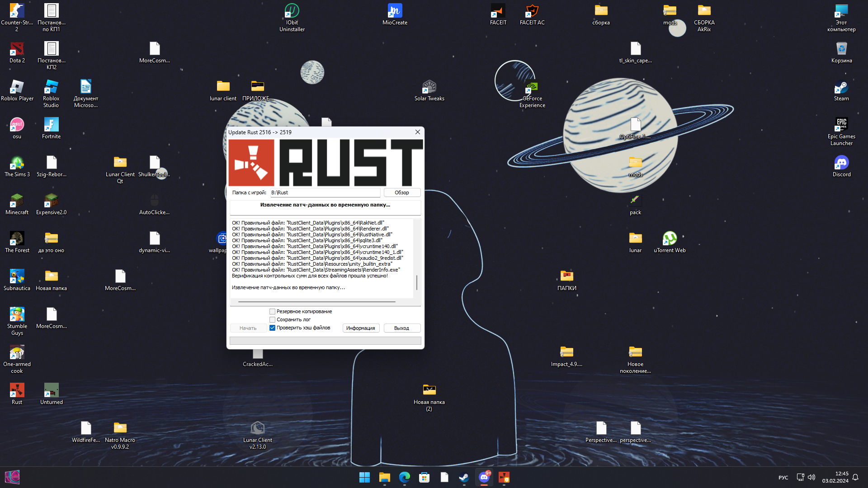Click the Начать start button
Viewport: 868px width, 488px height.
pyautogui.click(x=248, y=328)
